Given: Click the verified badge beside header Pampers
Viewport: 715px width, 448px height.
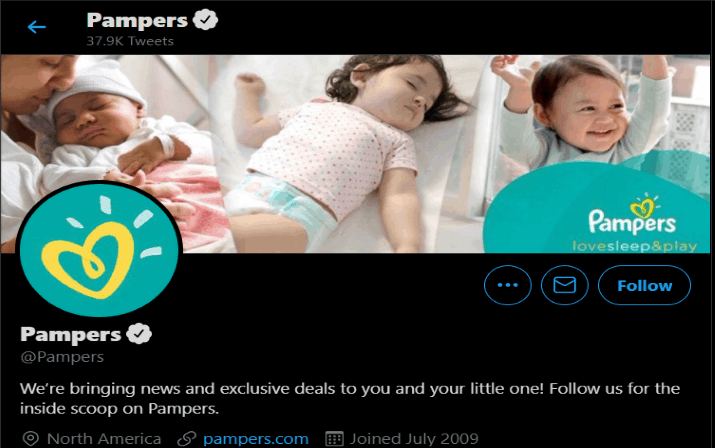Looking at the screenshot, I should (x=205, y=20).
